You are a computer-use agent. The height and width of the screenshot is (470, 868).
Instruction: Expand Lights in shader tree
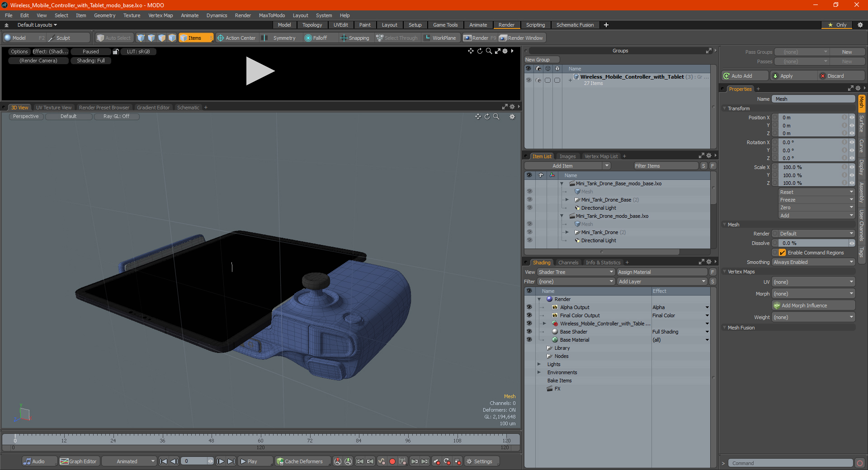539,364
